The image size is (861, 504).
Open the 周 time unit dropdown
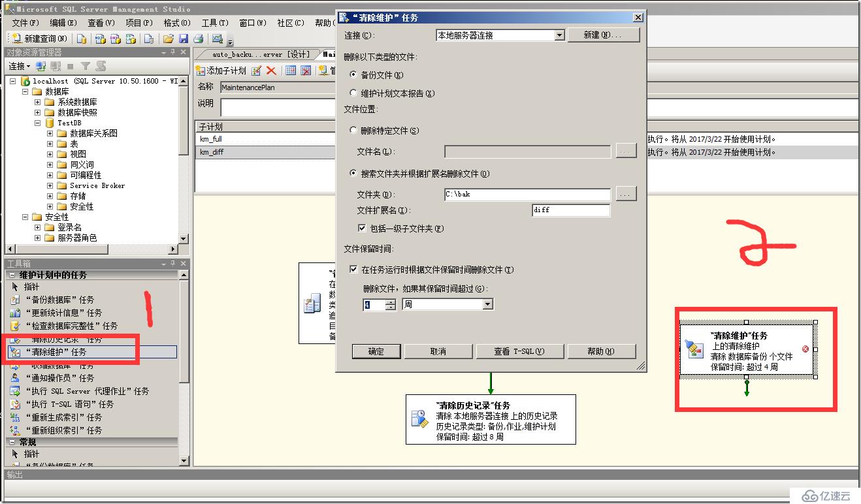pos(487,304)
